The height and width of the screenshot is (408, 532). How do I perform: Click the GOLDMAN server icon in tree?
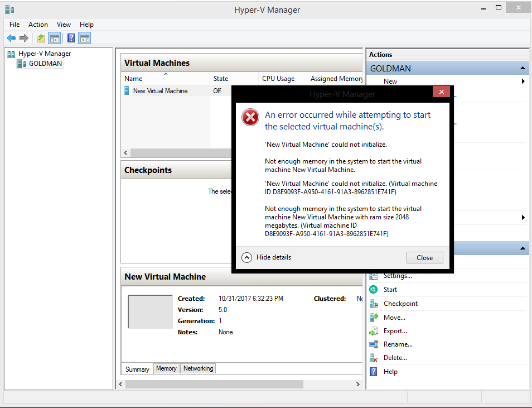click(x=22, y=64)
